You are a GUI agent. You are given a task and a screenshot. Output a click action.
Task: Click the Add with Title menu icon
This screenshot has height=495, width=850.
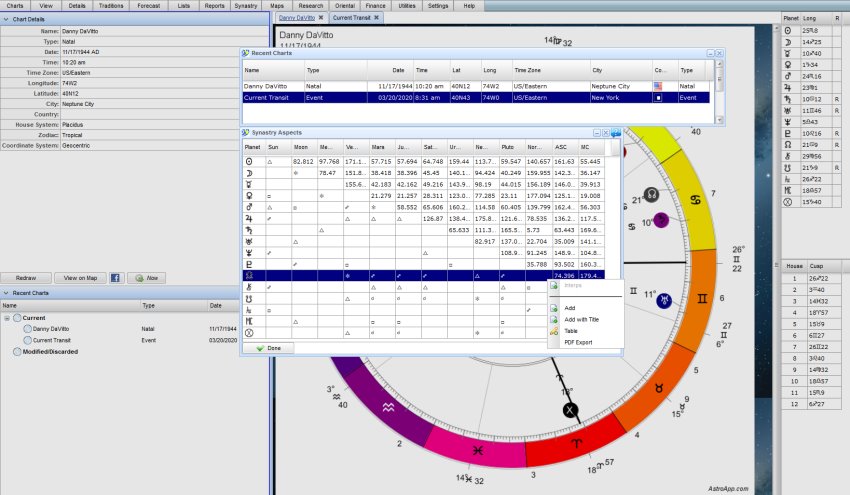click(x=554, y=318)
